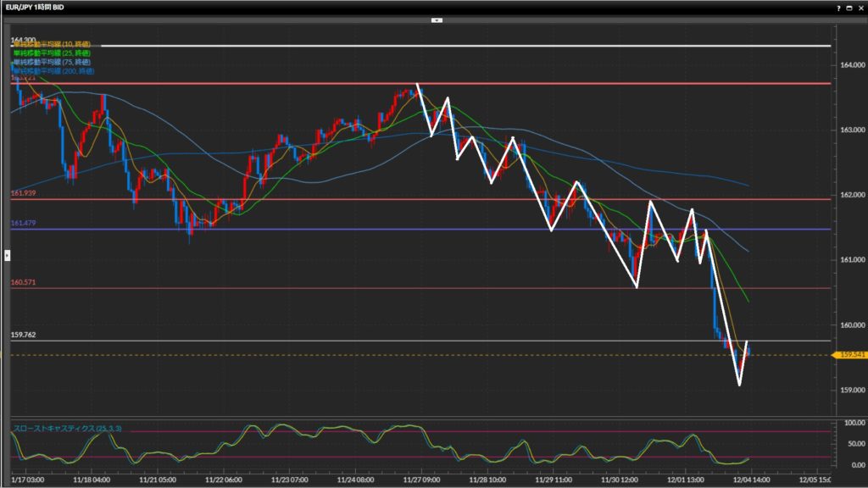The image size is (868, 488).
Task: Click the simple moving average (75) legend
Action: click(51, 62)
